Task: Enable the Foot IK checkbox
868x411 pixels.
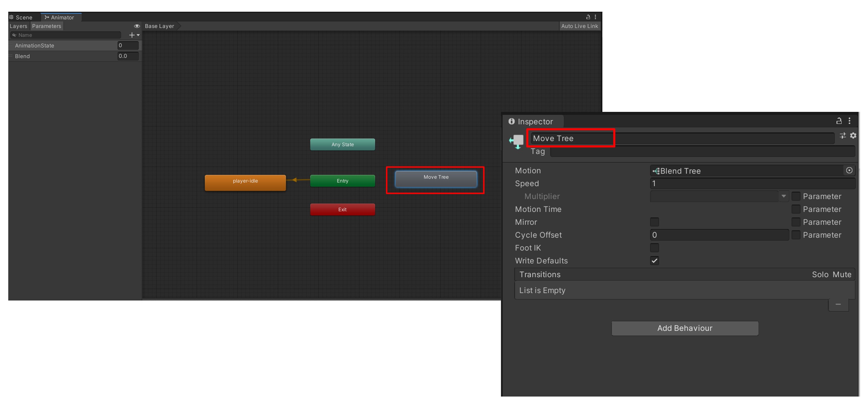Action: point(654,248)
